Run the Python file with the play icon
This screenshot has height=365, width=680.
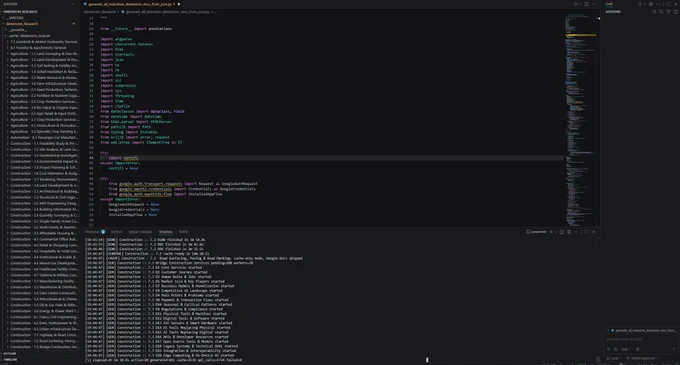point(575,4)
